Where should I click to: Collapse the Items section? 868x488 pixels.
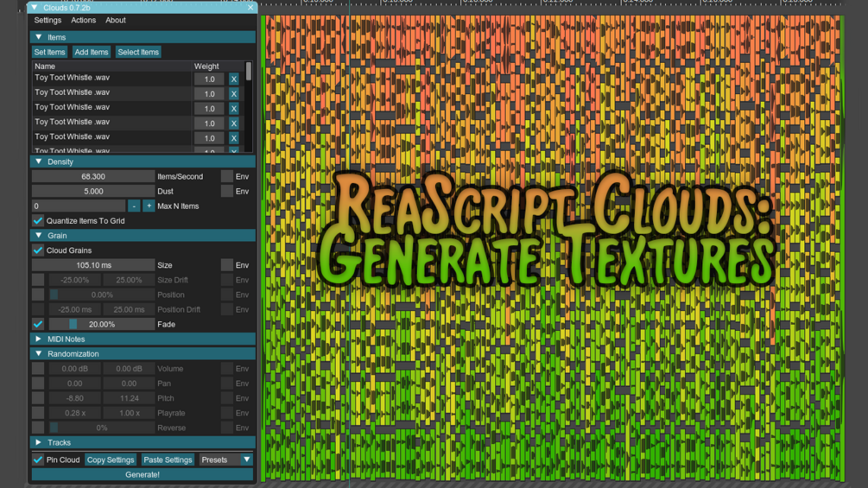(x=38, y=37)
